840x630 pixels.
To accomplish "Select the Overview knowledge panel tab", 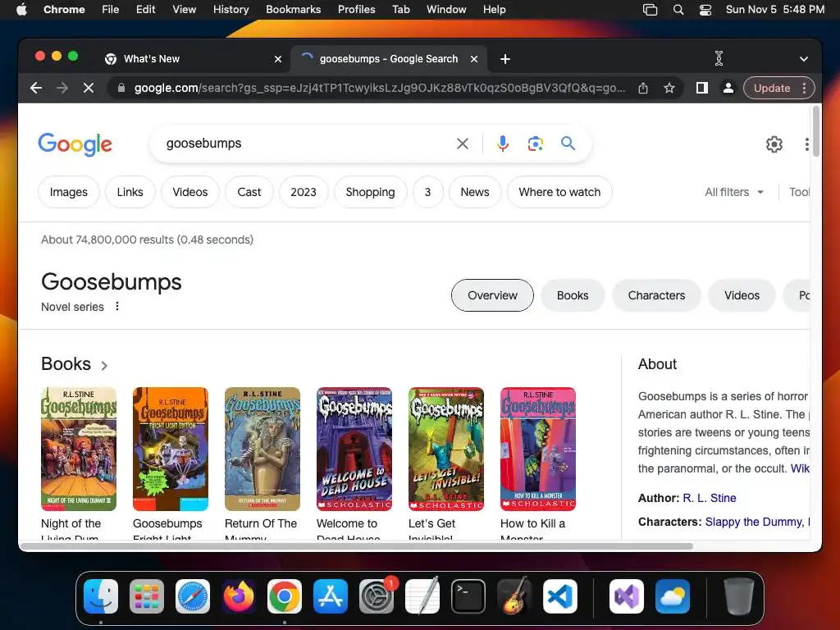I will 492,295.
